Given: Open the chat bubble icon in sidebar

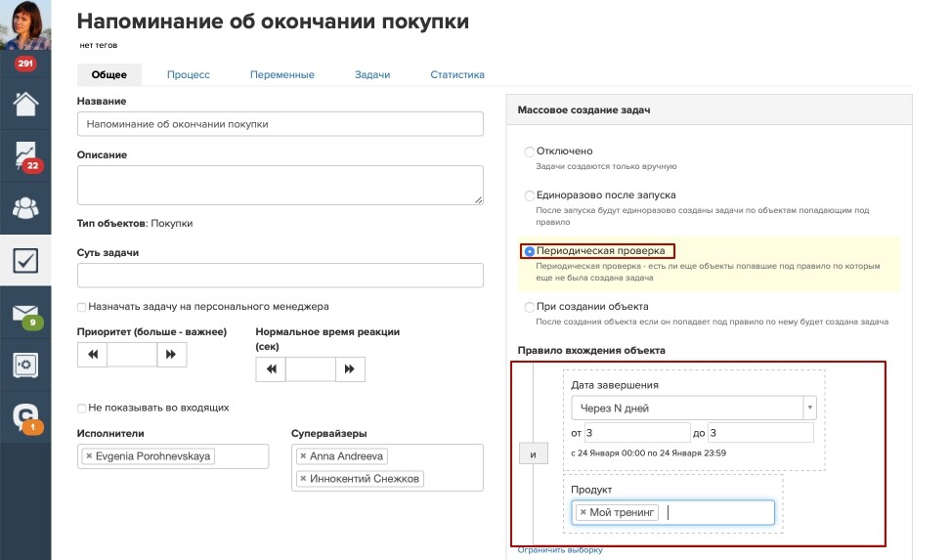Looking at the screenshot, I should pyautogui.click(x=25, y=417).
